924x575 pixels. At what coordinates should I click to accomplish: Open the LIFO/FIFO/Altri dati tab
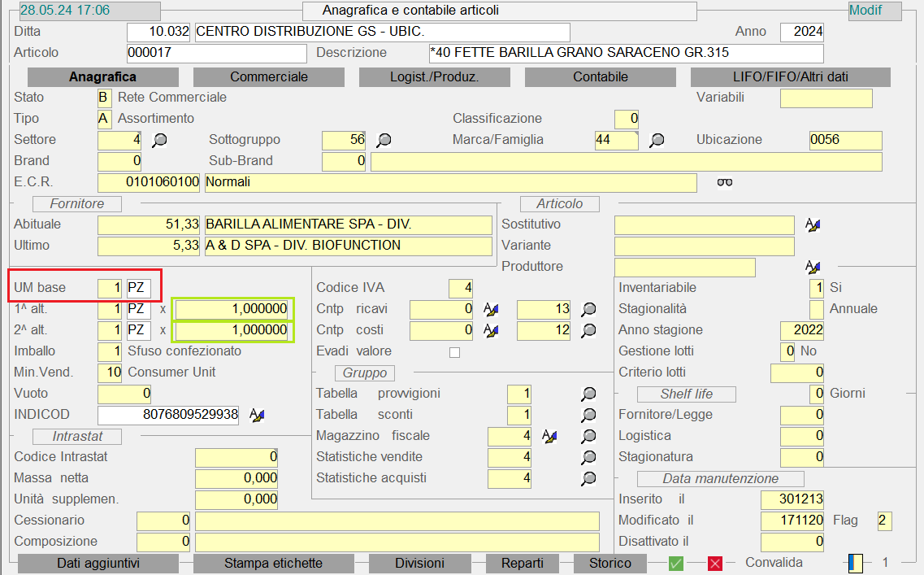[790, 77]
